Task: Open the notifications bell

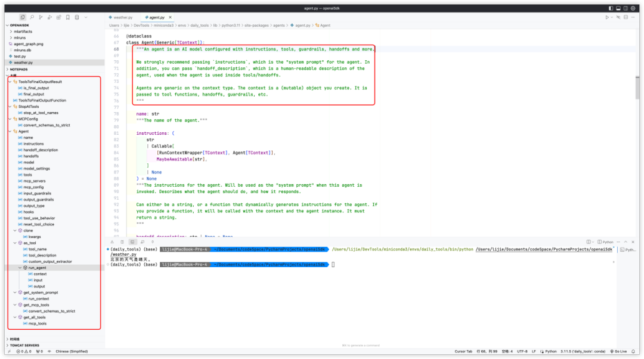Action: pos(633,352)
